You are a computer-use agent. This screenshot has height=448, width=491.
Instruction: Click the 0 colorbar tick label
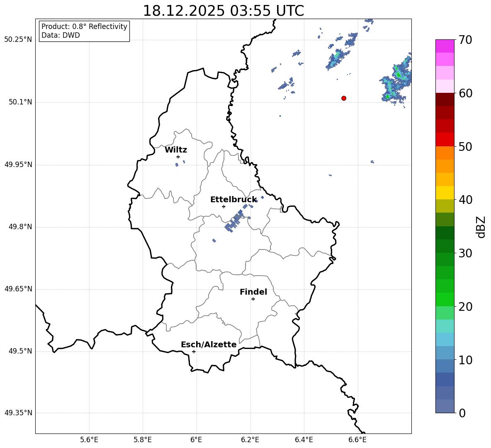coord(462,413)
